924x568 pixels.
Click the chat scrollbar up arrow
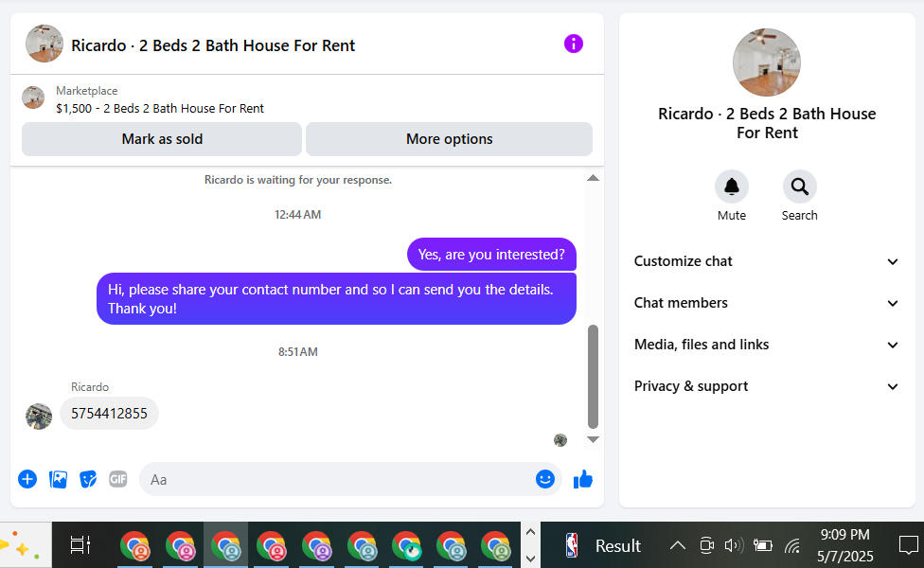[x=594, y=178]
